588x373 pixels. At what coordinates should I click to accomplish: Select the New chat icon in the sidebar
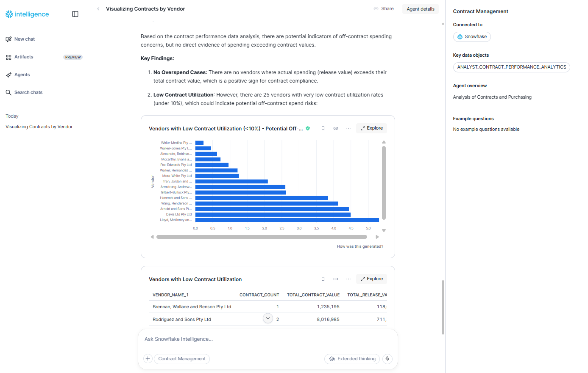[8, 39]
